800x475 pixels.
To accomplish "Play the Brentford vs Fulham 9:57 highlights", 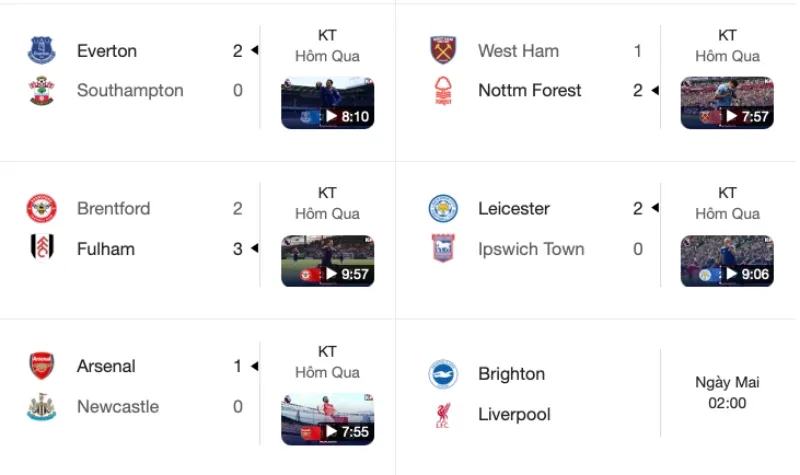I will coord(328,261).
